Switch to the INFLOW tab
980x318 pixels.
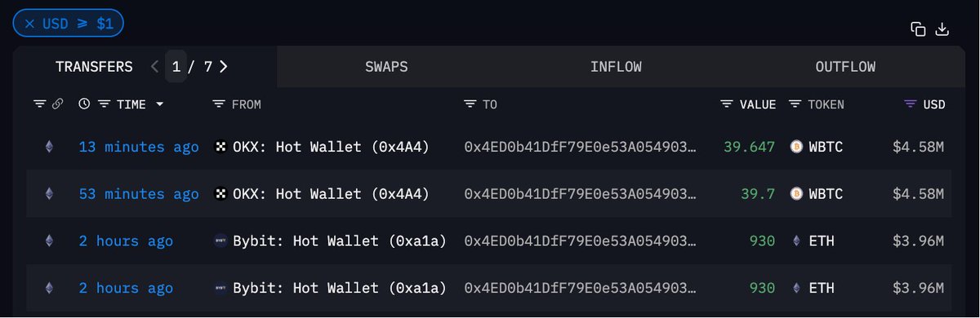(616, 67)
